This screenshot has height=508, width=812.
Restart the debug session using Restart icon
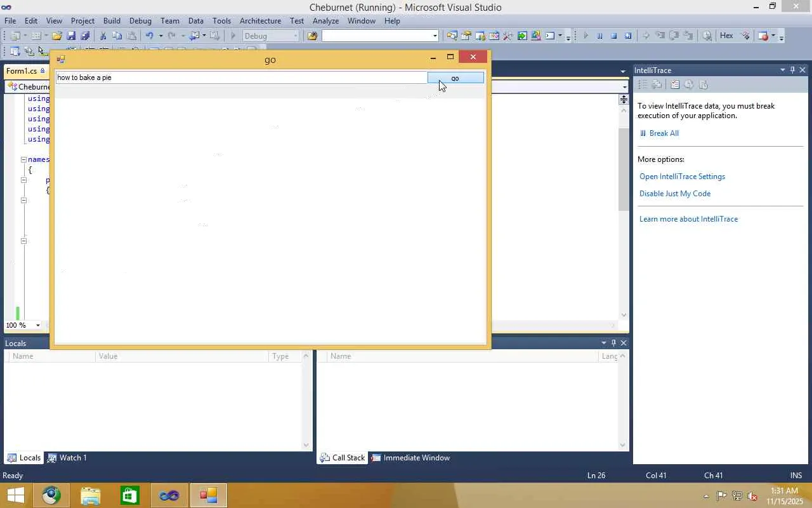coord(628,36)
